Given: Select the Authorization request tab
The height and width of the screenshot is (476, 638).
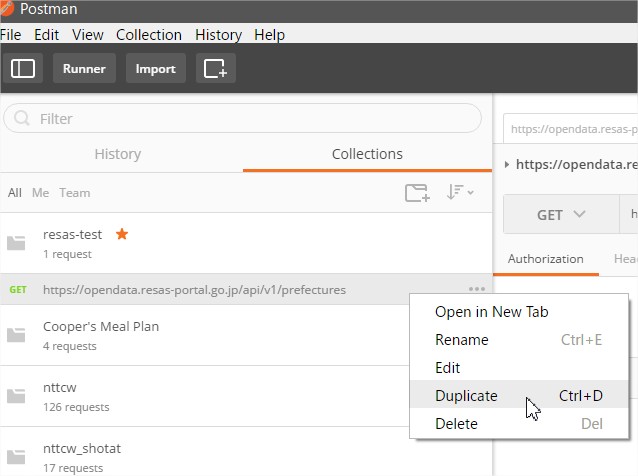Looking at the screenshot, I should click(545, 259).
